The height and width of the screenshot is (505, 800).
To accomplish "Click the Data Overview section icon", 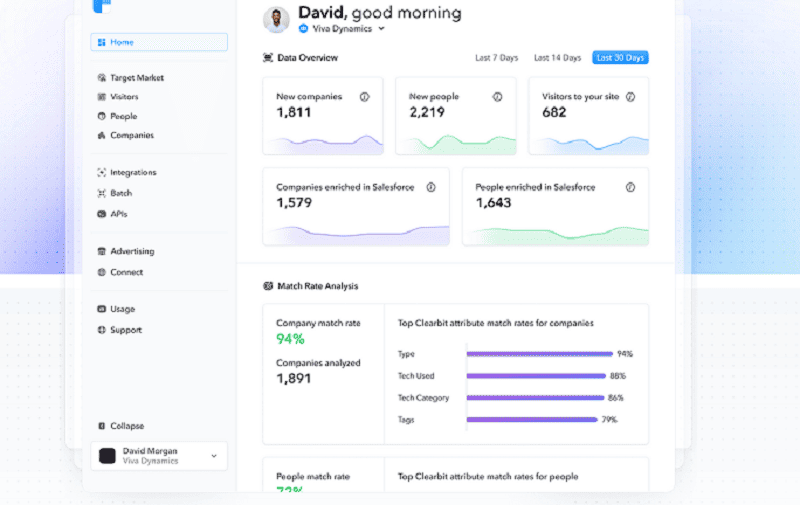I will coord(268,58).
